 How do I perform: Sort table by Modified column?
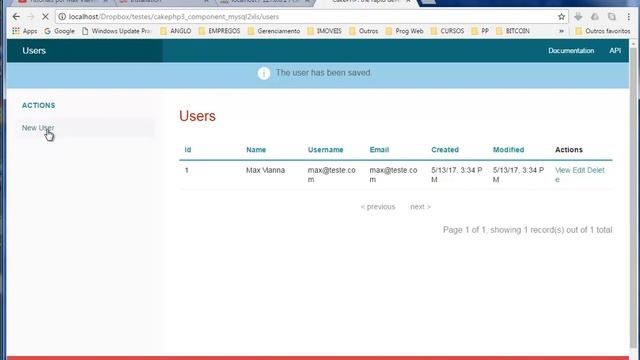[x=508, y=150]
